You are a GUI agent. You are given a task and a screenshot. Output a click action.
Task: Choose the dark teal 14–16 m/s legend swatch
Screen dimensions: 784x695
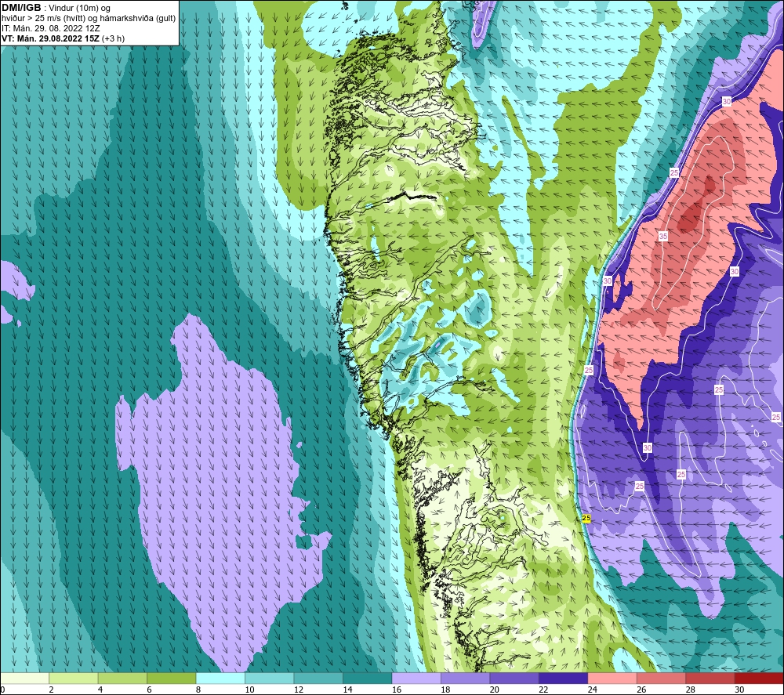pyautogui.click(x=368, y=679)
